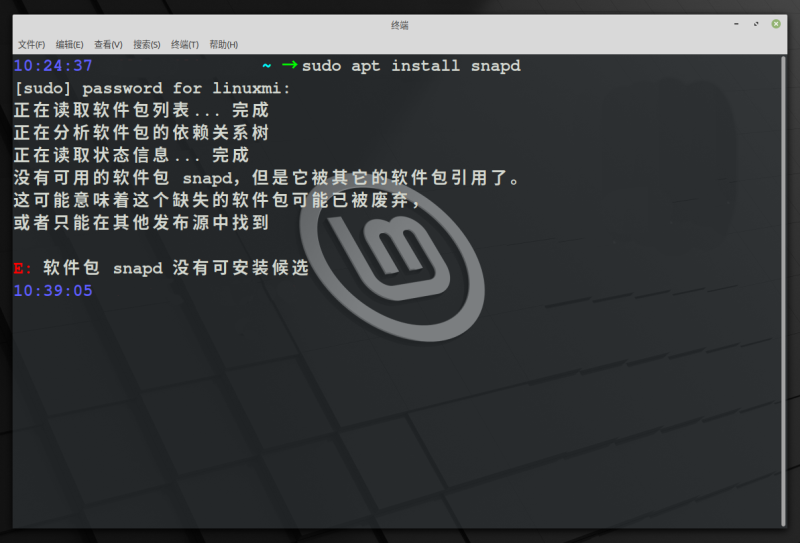Click the red E: error marker
The image size is (800, 543).
[x=23, y=268]
